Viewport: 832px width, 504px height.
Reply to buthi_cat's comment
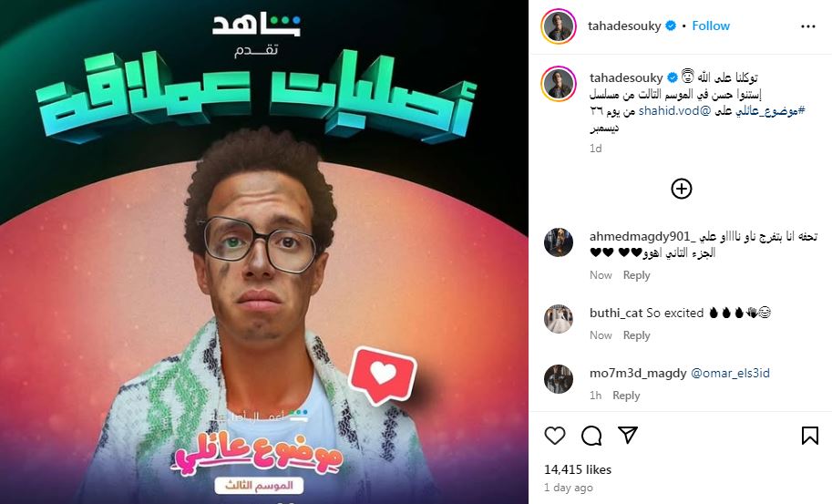coord(636,335)
